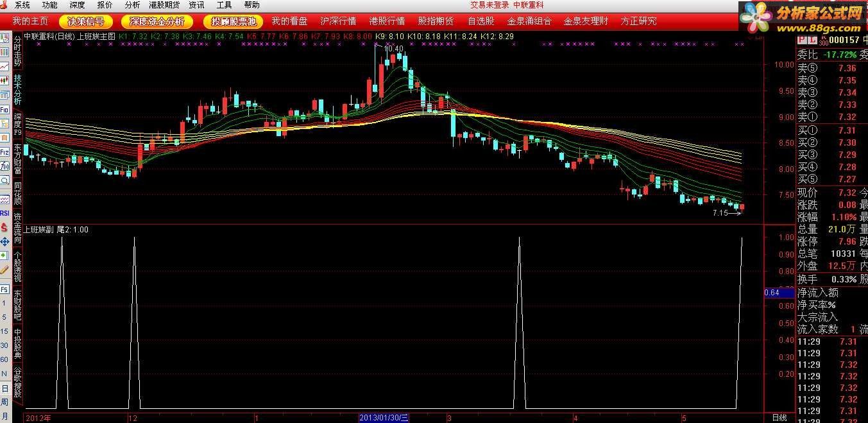This screenshot has height=423, width=868.
Task: Open 沪深行情 tab
Action: (338, 21)
